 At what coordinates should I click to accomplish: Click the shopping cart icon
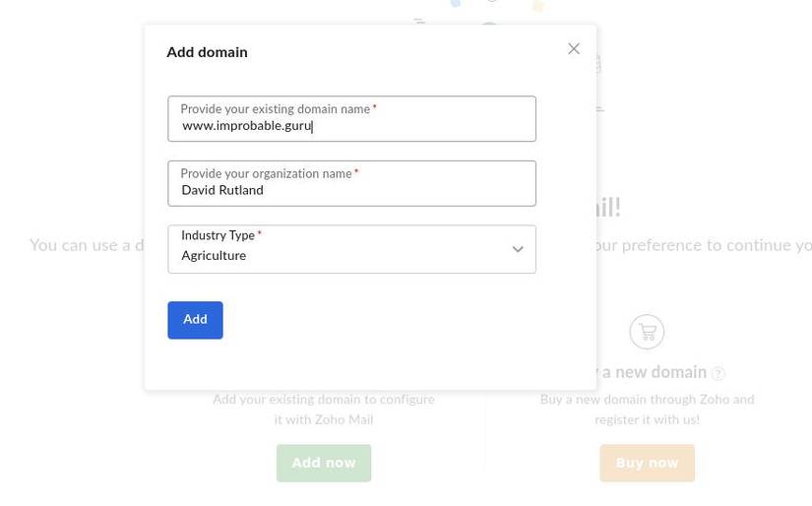point(647,332)
